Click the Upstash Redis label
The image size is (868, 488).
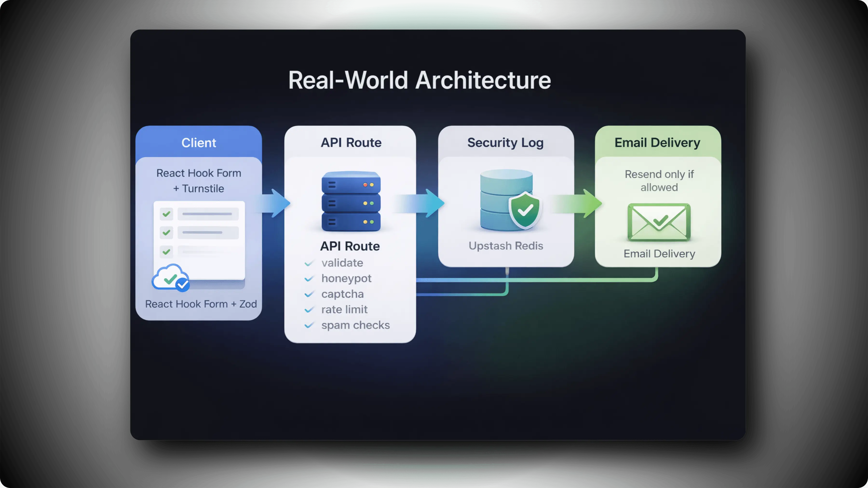pyautogui.click(x=505, y=246)
